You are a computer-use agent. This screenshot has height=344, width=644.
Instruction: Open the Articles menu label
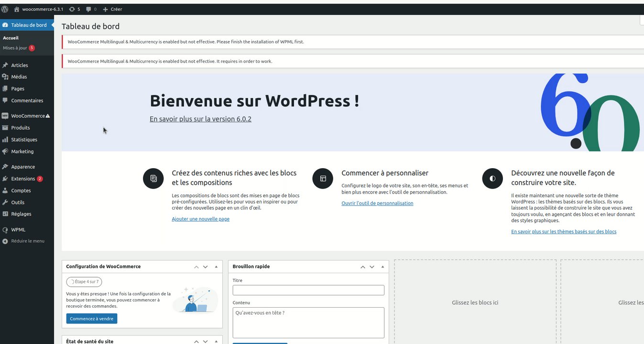(20, 65)
